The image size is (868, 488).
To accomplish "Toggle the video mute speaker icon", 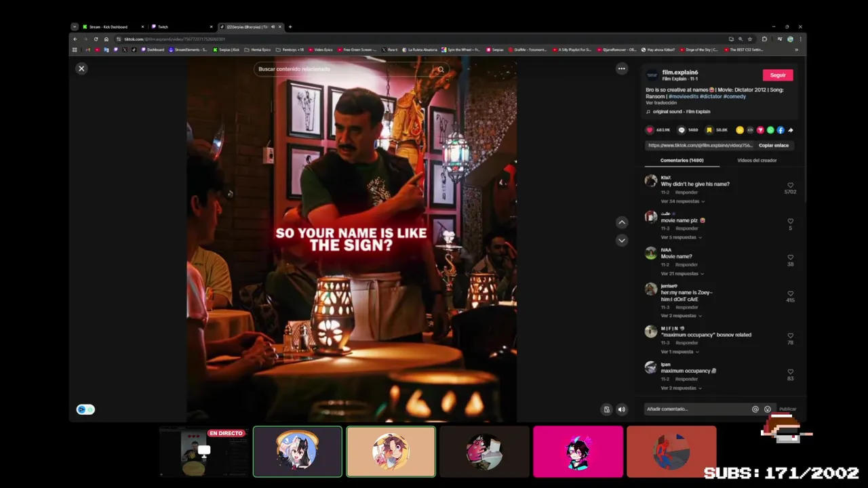I will click(x=621, y=409).
